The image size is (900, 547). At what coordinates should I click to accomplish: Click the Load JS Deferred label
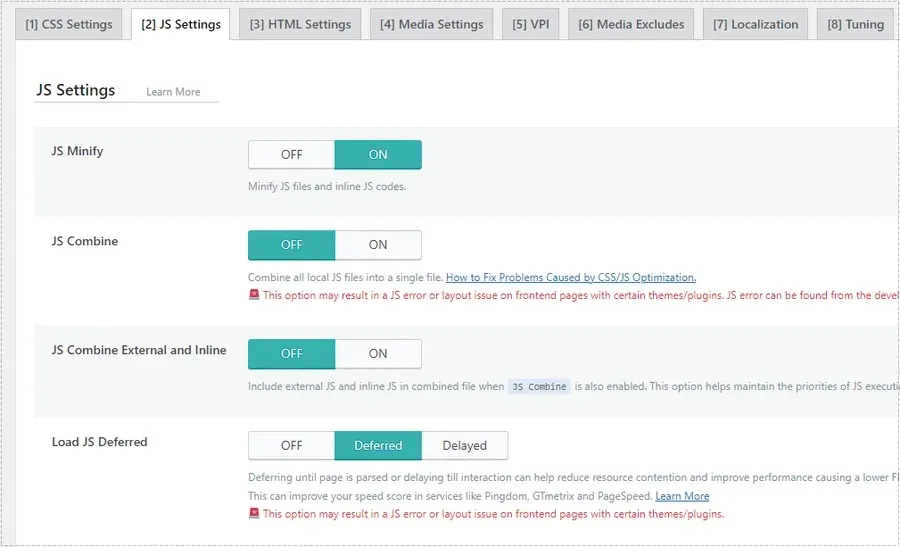coord(100,442)
